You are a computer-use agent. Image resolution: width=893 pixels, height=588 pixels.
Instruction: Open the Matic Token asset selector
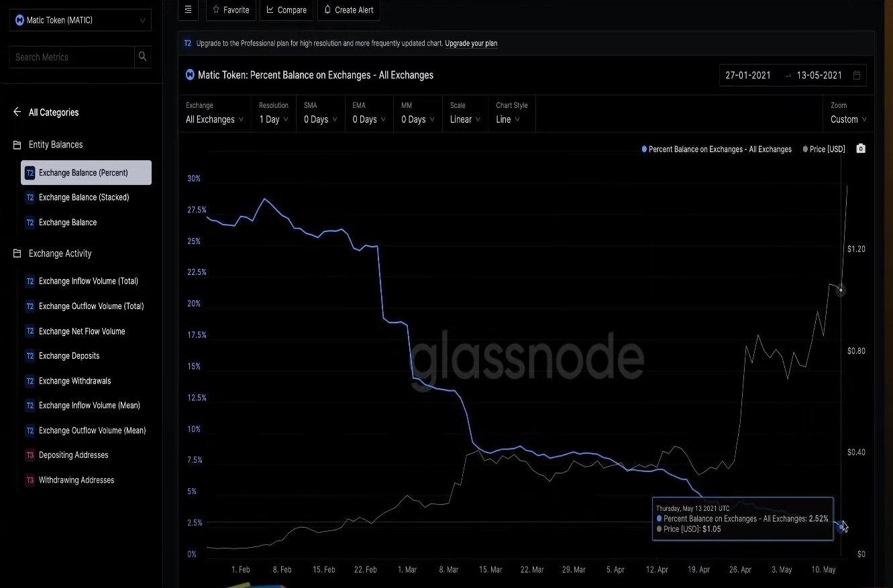coord(81,20)
